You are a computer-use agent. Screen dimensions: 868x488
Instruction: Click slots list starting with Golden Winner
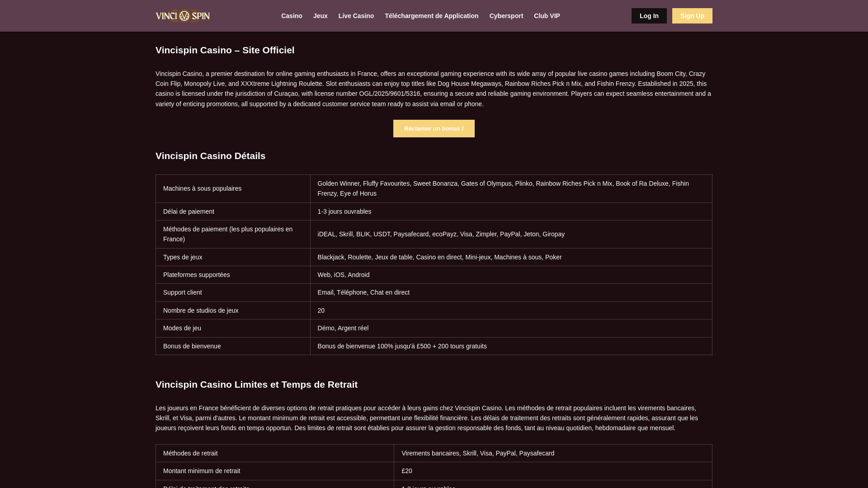(511, 188)
